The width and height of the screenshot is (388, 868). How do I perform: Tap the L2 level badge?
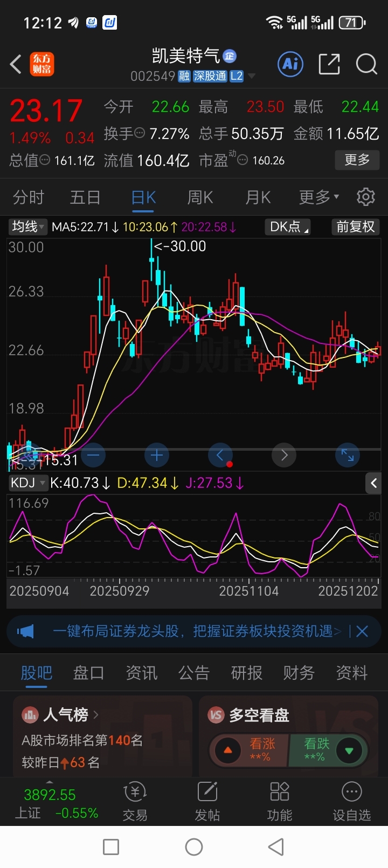point(237,76)
